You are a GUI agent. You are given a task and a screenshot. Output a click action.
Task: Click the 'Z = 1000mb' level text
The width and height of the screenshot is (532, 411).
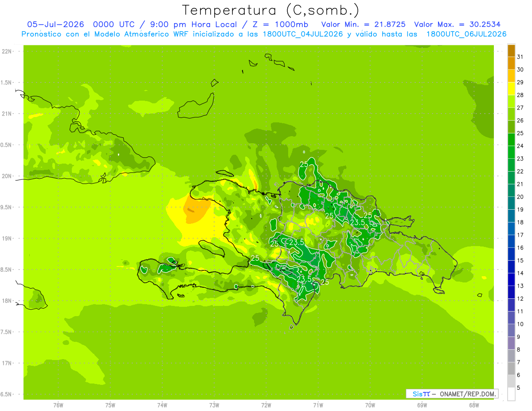click(x=281, y=24)
